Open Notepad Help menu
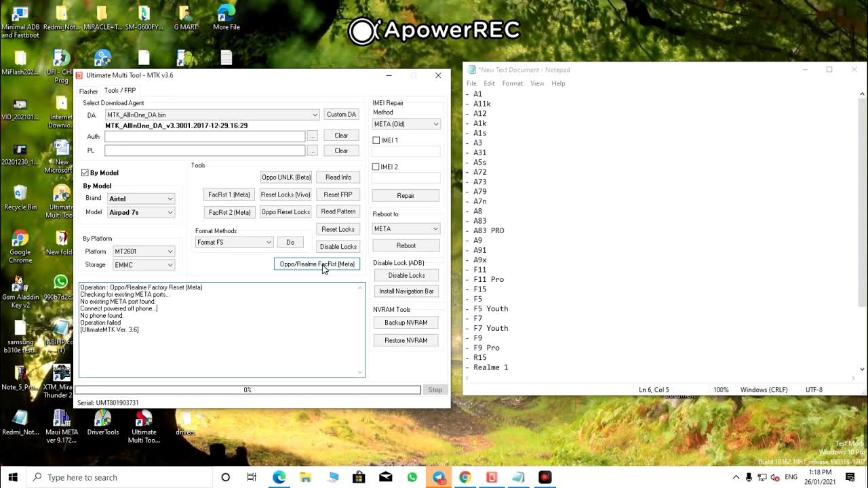 pos(558,83)
